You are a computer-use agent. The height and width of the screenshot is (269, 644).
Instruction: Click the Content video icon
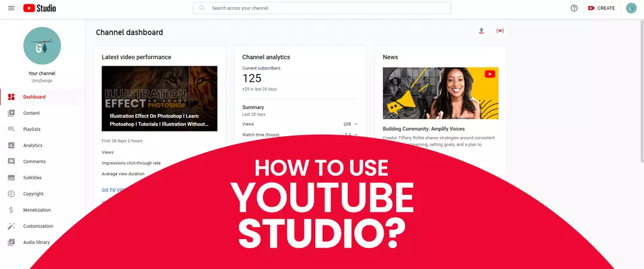click(x=11, y=113)
